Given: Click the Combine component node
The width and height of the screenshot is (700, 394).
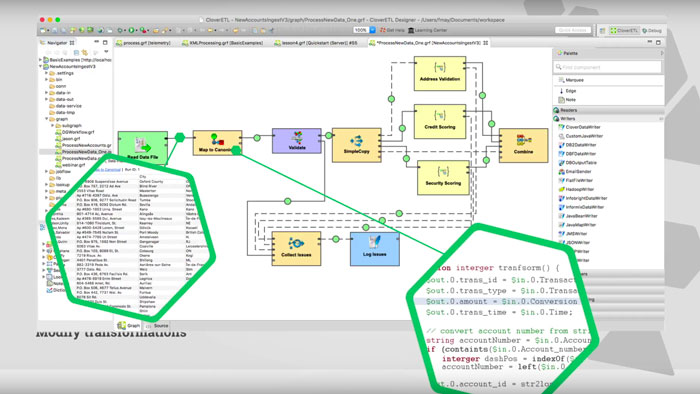Looking at the screenshot, I should click(523, 145).
